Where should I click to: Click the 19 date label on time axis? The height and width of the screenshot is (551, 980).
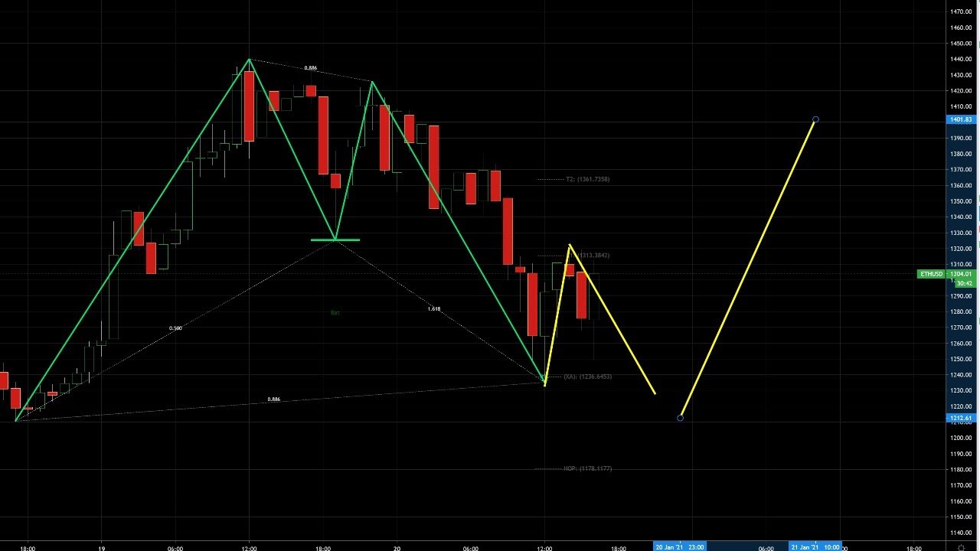(102, 548)
